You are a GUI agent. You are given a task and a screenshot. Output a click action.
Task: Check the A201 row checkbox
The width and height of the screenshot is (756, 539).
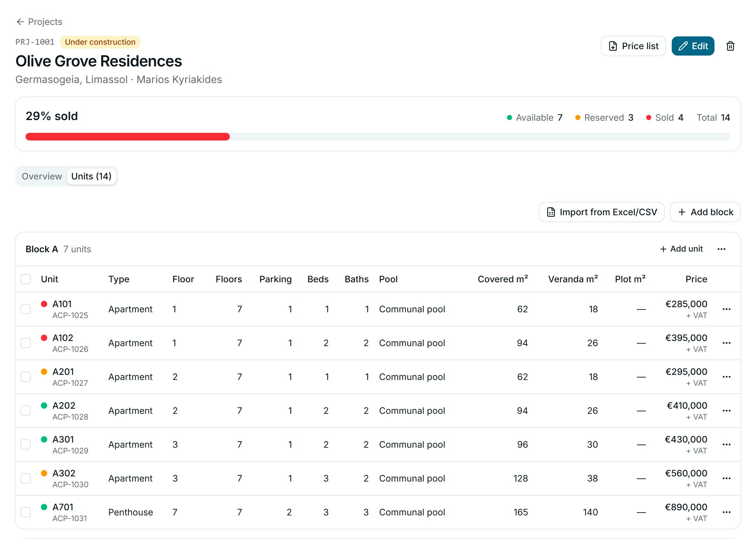(26, 377)
